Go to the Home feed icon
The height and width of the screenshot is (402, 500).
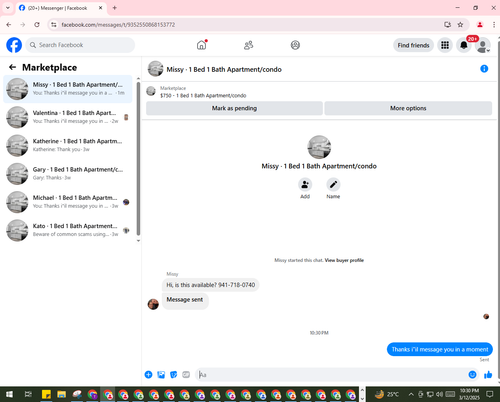pyautogui.click(x=201, y=45)
